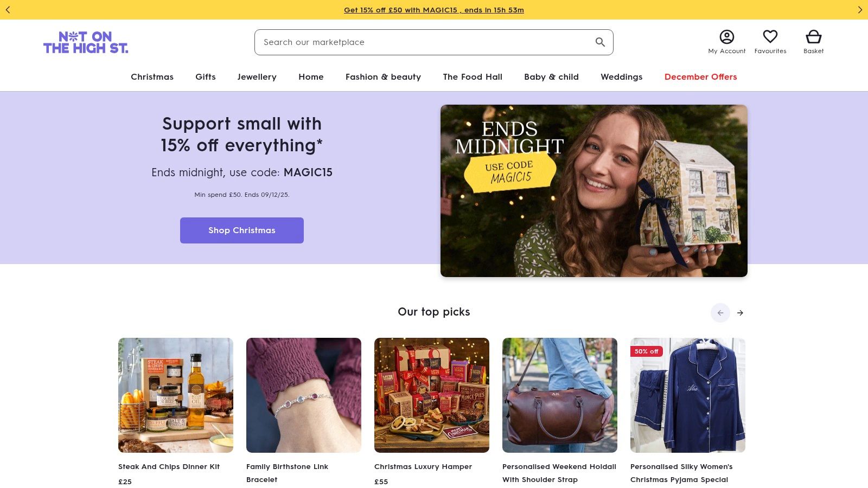The height and width of the screenshot is (488, 868).
Task: Open The Food Hall menu
Action: [472, 77]
